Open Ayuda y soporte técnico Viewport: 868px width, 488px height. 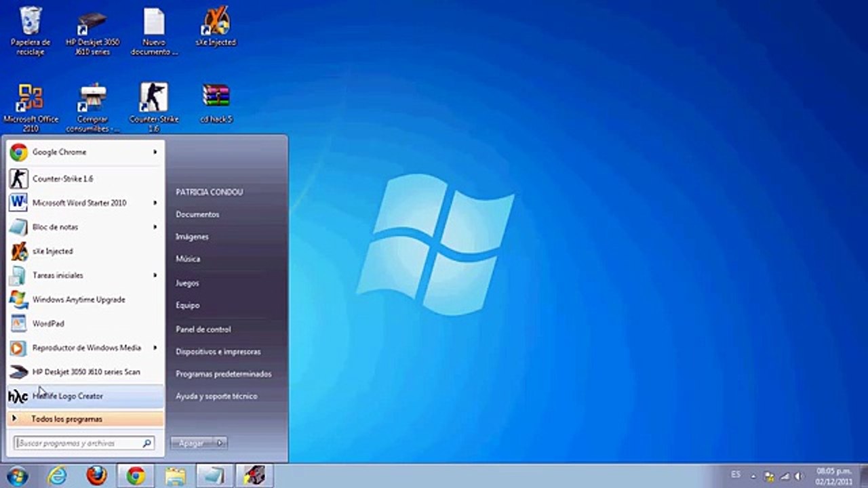[216, 396]
